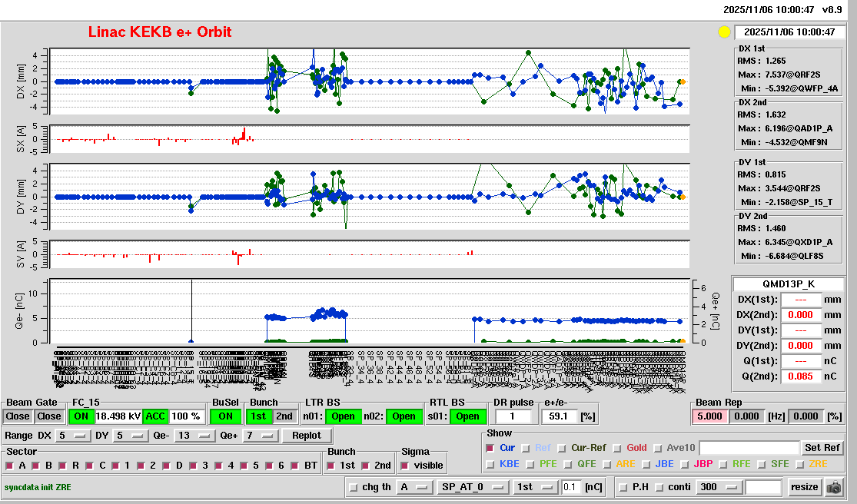Click the Set Ref button

tap(822, 448)
